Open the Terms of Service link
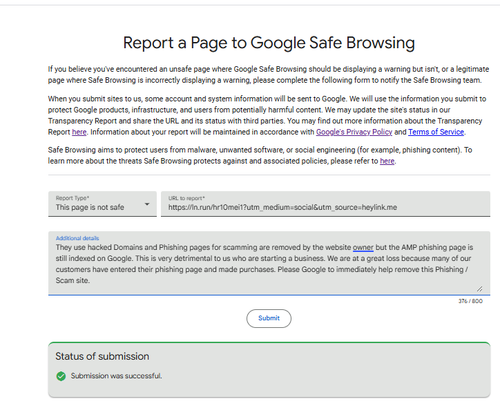500x401 pixels. [436, 132]
